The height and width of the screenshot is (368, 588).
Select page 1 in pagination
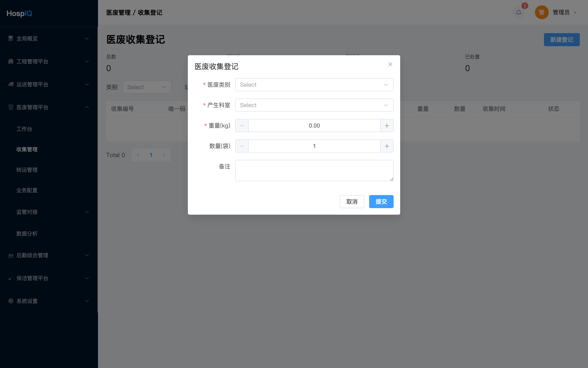(x=151, y=155)
